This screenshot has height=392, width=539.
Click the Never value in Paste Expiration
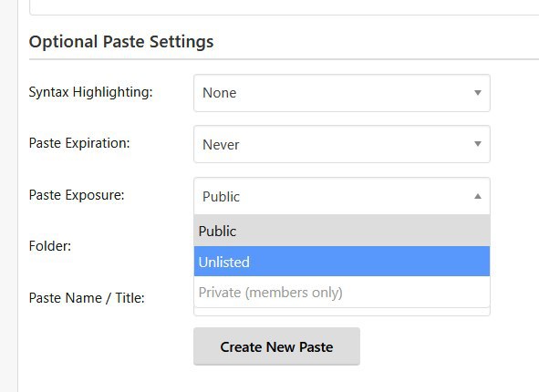221,145
